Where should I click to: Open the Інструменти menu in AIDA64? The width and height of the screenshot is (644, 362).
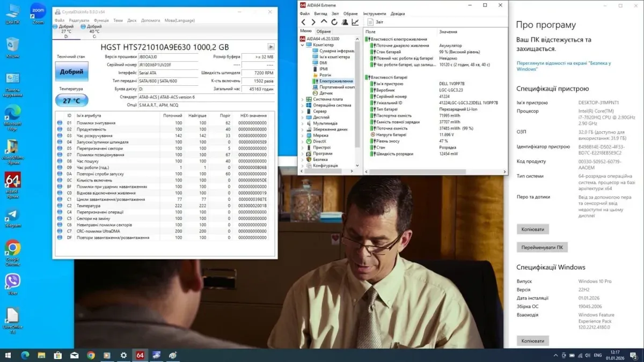coord(374,13)
